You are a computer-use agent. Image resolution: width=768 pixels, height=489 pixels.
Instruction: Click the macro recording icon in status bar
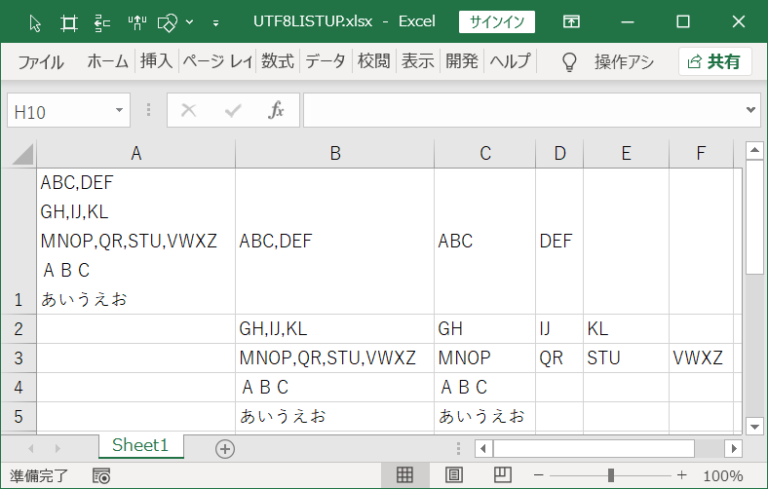point(101,476)
